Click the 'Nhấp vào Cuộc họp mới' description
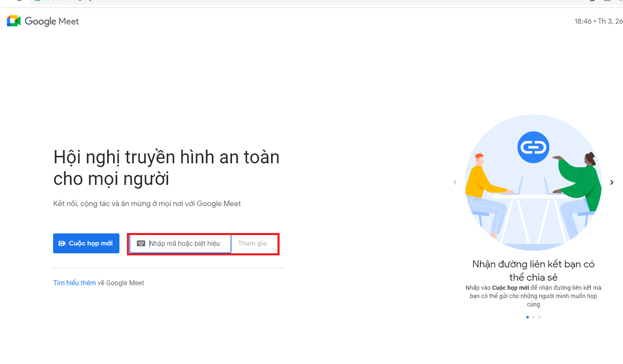The image size is (623, 364). point(533,296)
